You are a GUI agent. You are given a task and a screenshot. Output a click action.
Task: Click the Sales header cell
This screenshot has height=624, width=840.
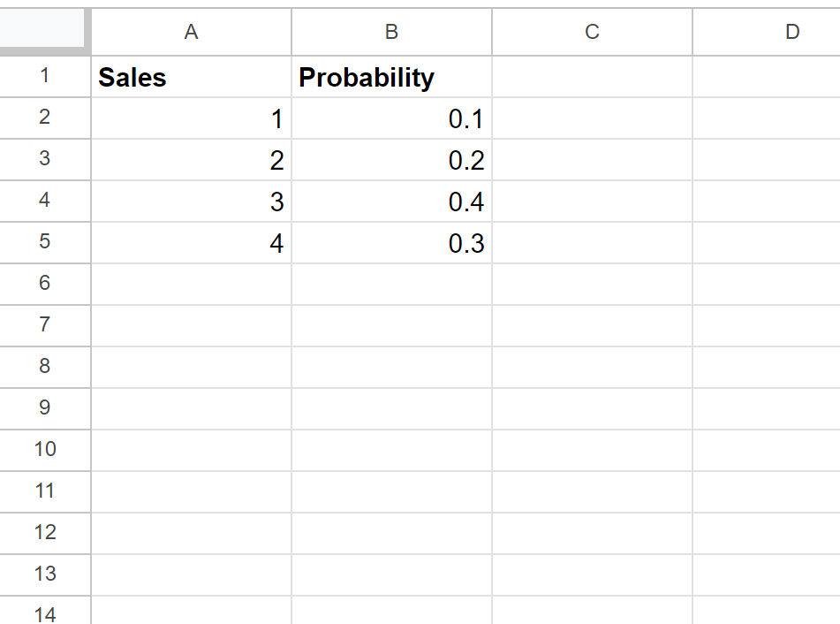[191, 77]
